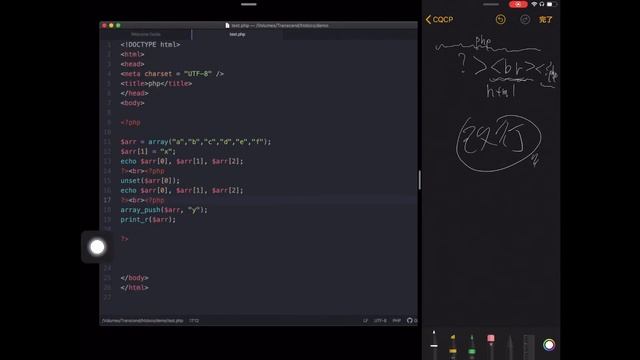Click the multitasking handle above Notes panel
Image resolution: width=640 pixels, height=360 pixels.
point(491,4)
